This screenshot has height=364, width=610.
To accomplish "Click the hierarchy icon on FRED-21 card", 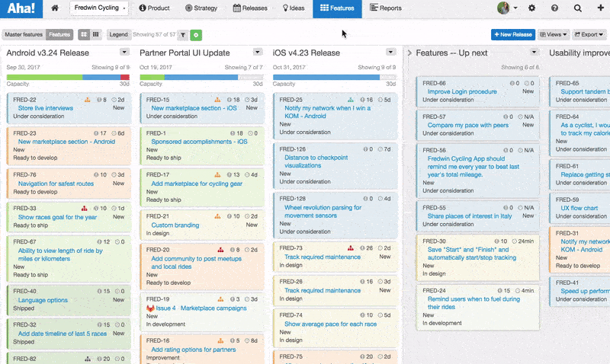I will [217, 216].
